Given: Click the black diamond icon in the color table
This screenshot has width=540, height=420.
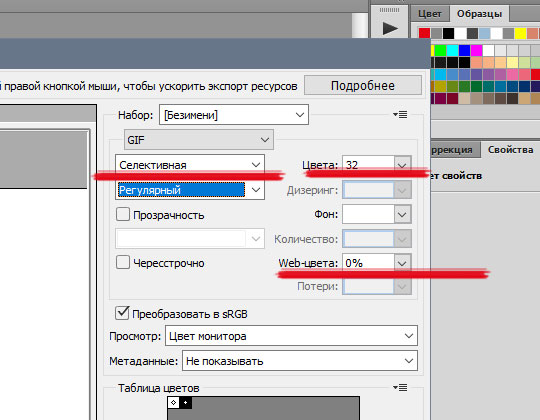Looking at the screenshot, I should coord(185,402).
